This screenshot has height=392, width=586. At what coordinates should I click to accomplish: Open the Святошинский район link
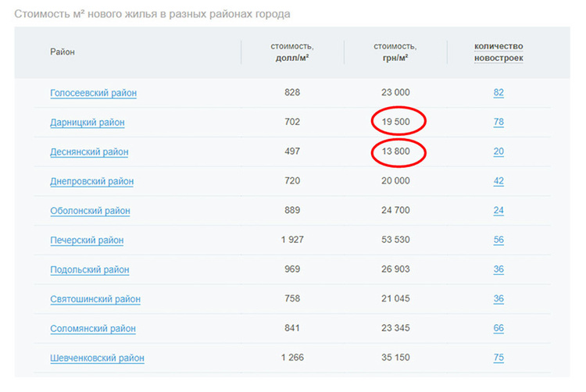pos(95,299)
